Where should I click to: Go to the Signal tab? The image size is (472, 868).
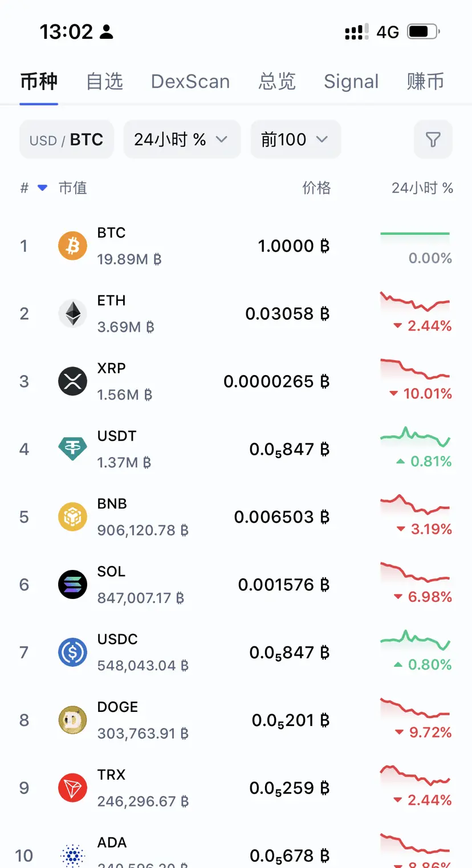tap(351, 81)
